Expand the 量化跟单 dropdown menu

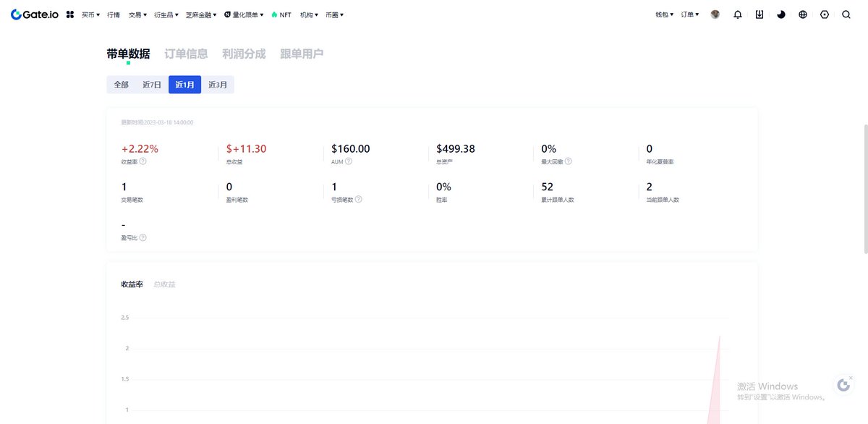pos(244,14)
